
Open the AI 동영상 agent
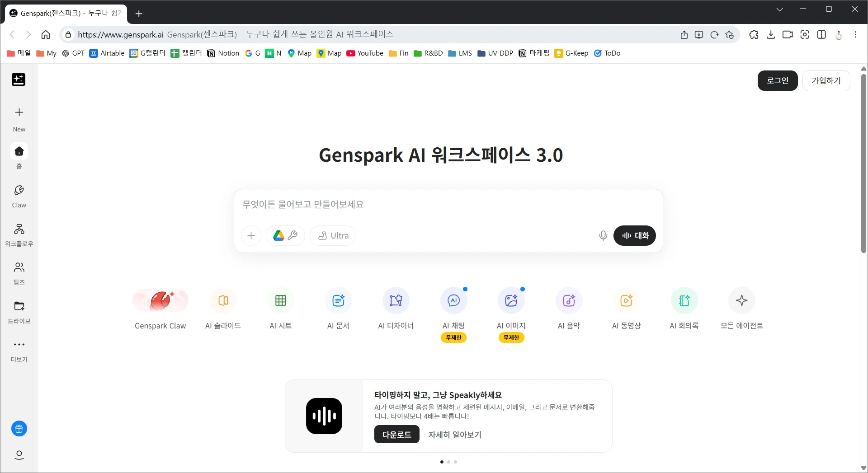[627, 309]
